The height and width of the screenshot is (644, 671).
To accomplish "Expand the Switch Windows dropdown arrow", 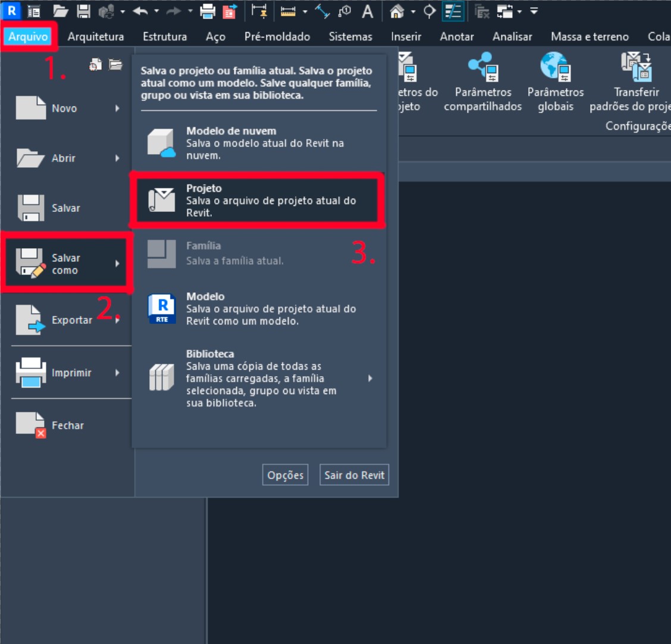I will [x=519, y=11].
